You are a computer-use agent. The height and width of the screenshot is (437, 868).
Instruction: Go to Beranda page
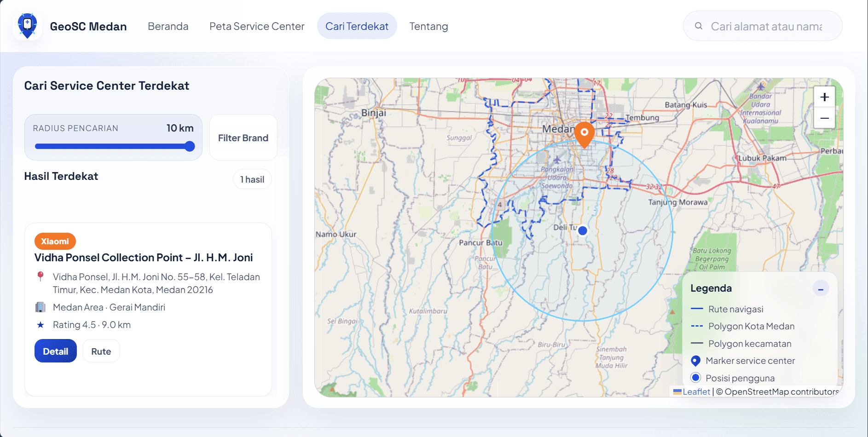click(x=168, y=26)
